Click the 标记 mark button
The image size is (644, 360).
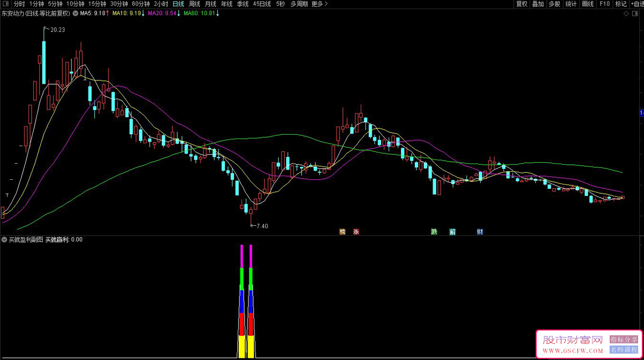coord(620,4)
